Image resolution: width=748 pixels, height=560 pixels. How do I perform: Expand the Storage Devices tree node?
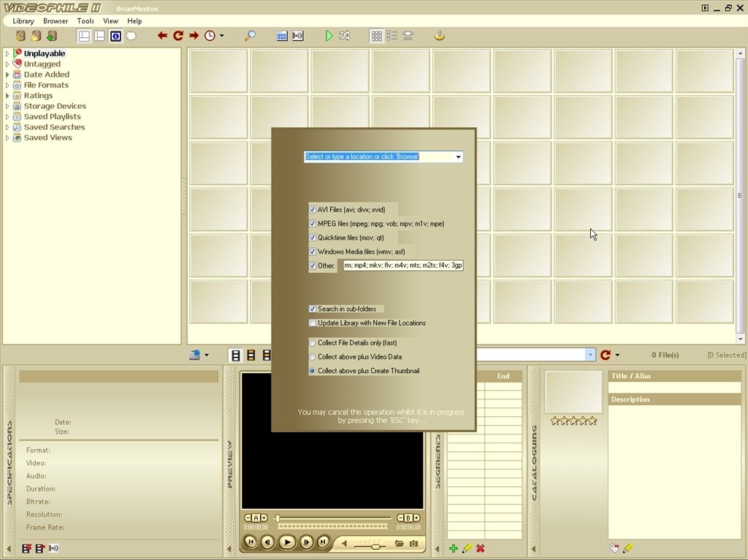click(x=7, y=106)
